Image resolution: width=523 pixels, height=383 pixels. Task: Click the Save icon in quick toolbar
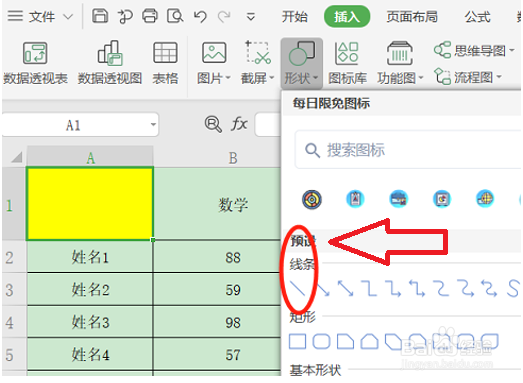pyautogui.click(x=100, y=16)
